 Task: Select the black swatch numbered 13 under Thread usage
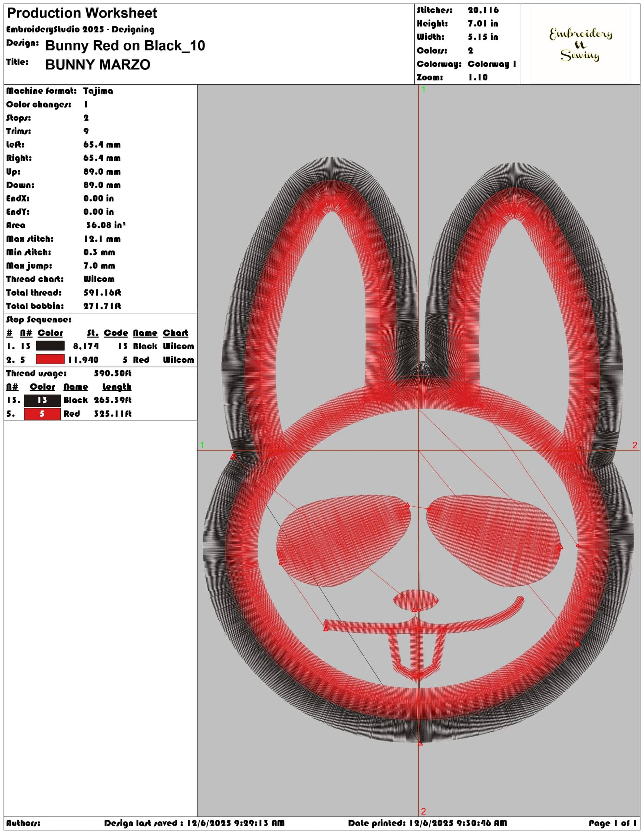(42, 400)
